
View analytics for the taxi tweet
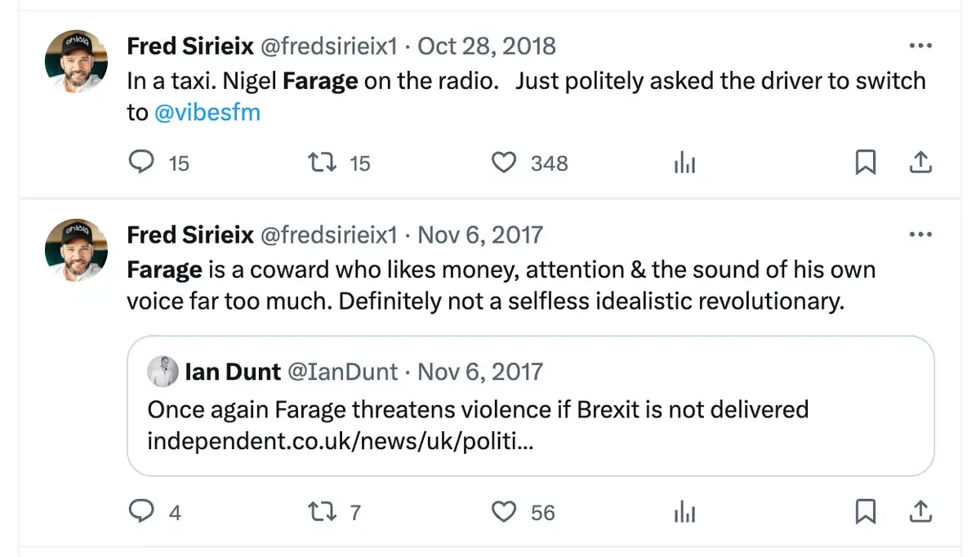[684, 163]
